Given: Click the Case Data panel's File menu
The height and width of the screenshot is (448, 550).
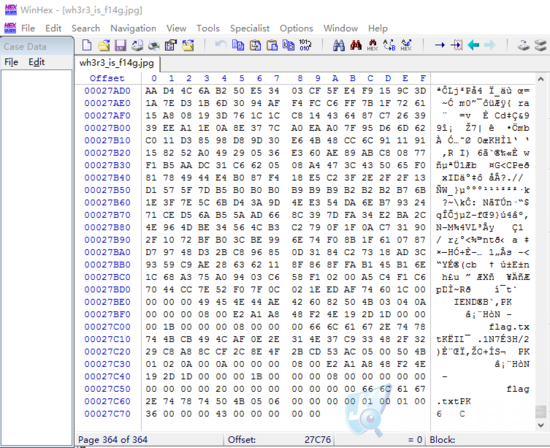Looking at the screenshot, I should (11, 62).
